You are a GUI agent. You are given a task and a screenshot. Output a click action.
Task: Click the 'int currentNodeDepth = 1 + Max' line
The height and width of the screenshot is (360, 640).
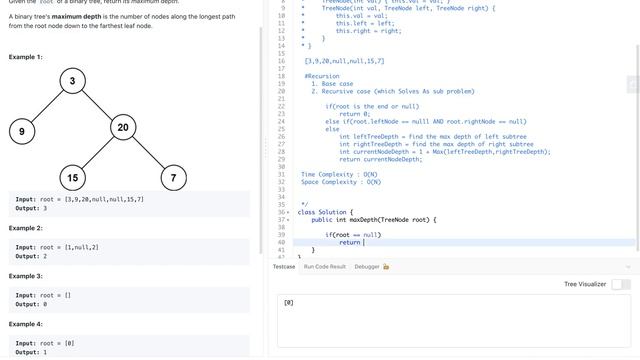(x=445, y=152)
